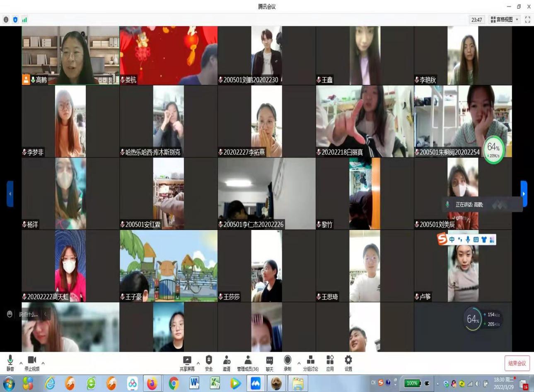Open meeting 设置 (settings) gear

point(348,363)
